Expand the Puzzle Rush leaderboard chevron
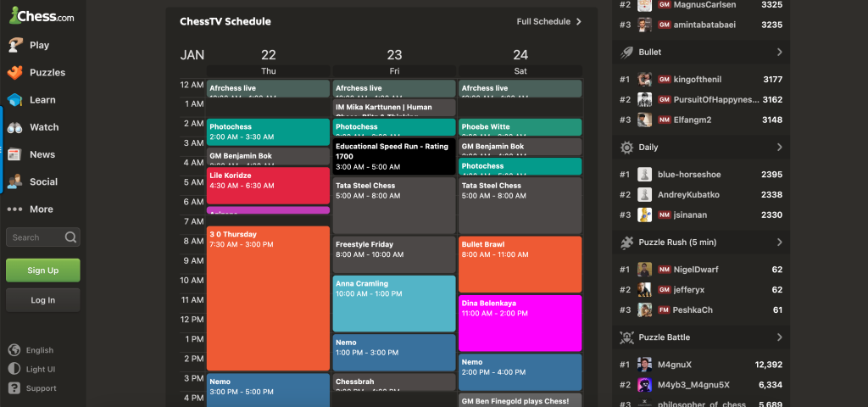 click(x=779, y=243)
